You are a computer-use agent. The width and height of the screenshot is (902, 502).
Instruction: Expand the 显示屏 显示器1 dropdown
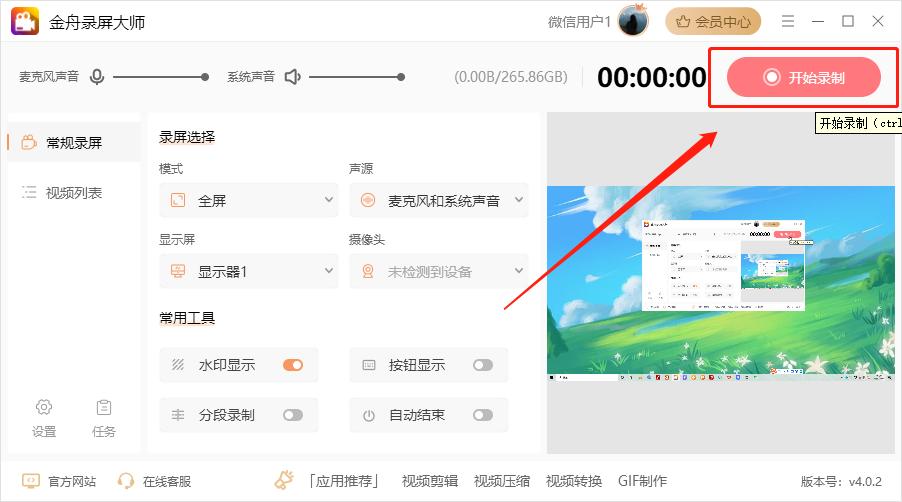click(249, 271)
